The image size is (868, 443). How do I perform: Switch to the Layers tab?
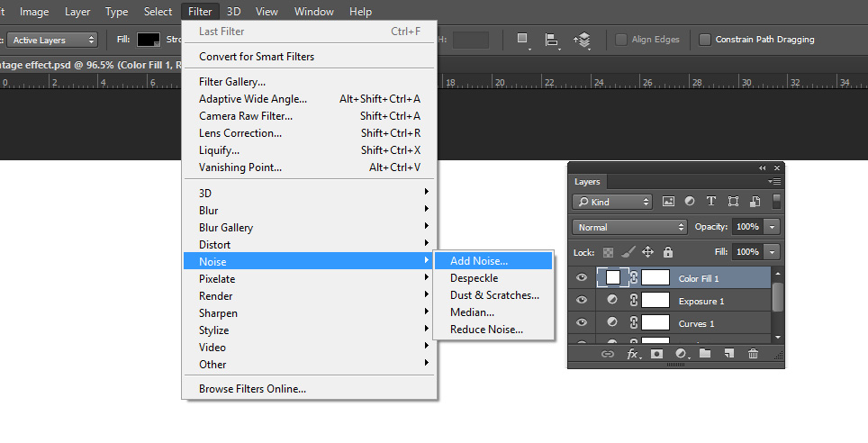tap(587, 182)
